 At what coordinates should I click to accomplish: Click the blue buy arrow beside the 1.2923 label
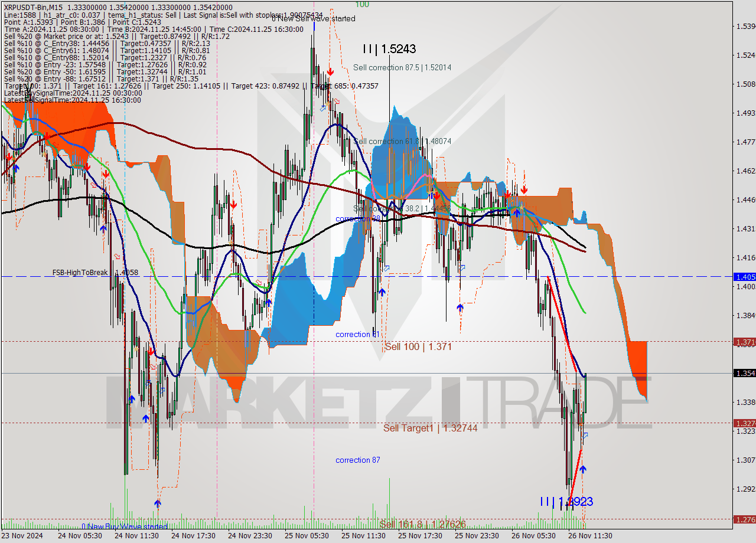pyautogui.click(x=583, y=469)
